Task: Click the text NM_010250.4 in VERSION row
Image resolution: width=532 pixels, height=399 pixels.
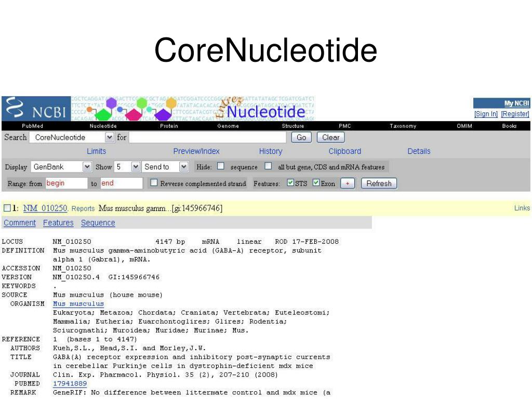Action: click(x=76, y=277)
